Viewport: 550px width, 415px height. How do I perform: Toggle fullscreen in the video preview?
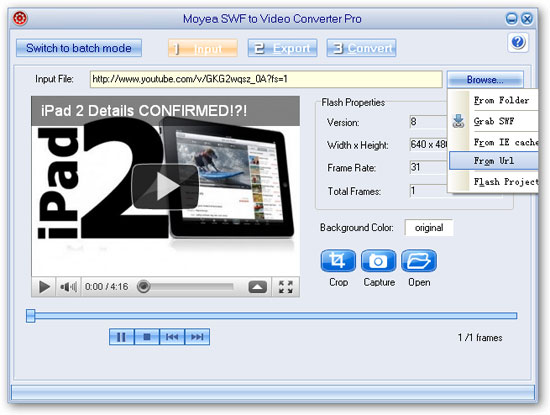pos(286,287)
